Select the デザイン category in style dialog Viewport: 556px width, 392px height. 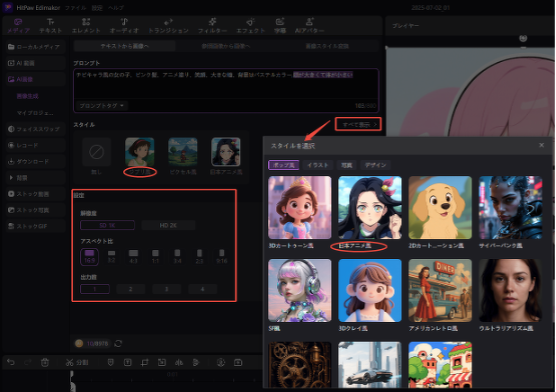375,165
